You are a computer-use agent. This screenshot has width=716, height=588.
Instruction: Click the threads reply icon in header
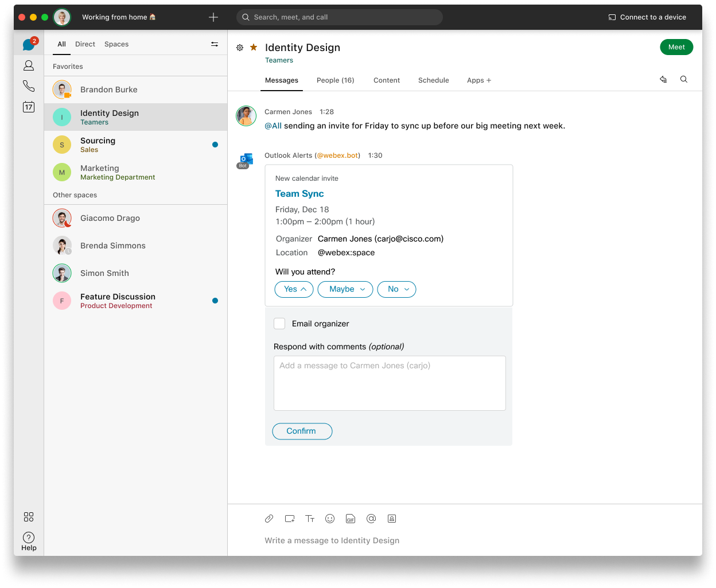[x=663, y=80]
